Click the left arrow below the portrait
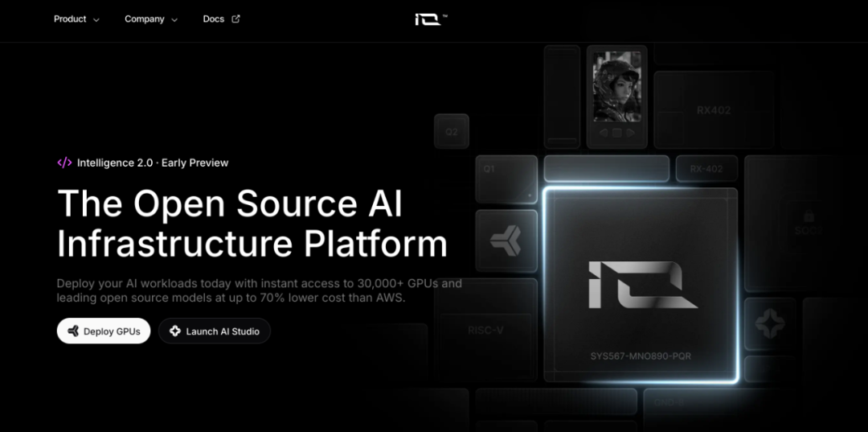 [604, 133]
